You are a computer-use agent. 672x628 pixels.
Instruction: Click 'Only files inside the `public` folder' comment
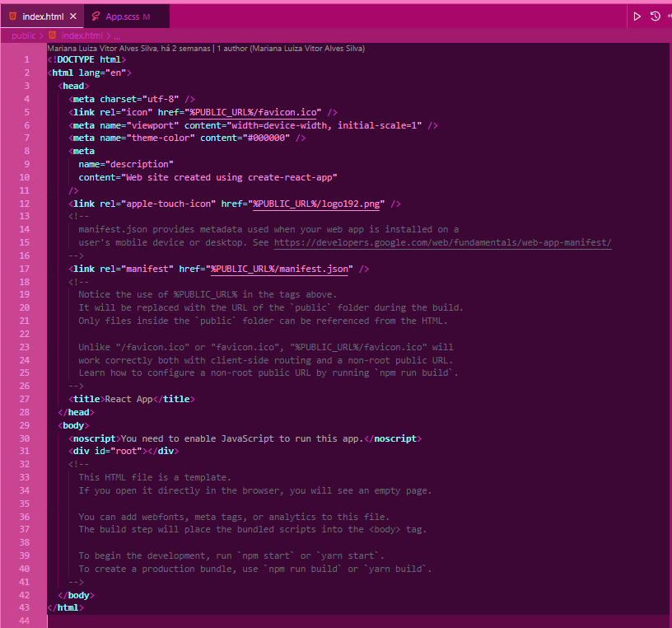tap(263, 321)
